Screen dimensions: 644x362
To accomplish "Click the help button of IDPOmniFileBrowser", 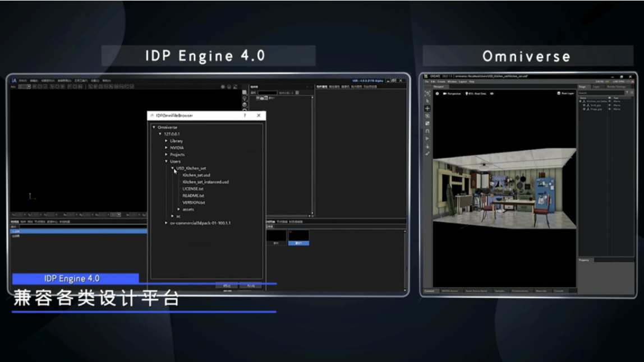I will coord(245,115).
